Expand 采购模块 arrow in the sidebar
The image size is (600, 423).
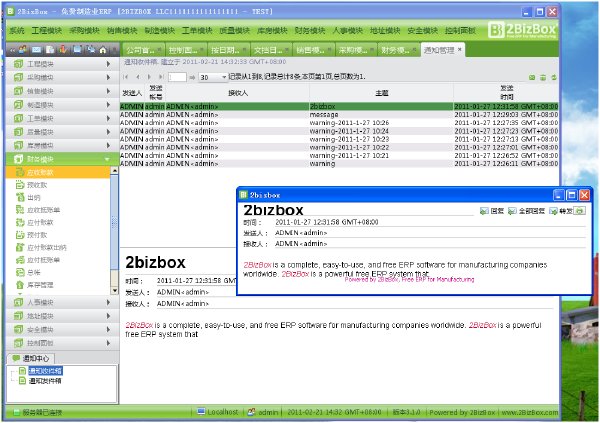(x=108, y=77)
